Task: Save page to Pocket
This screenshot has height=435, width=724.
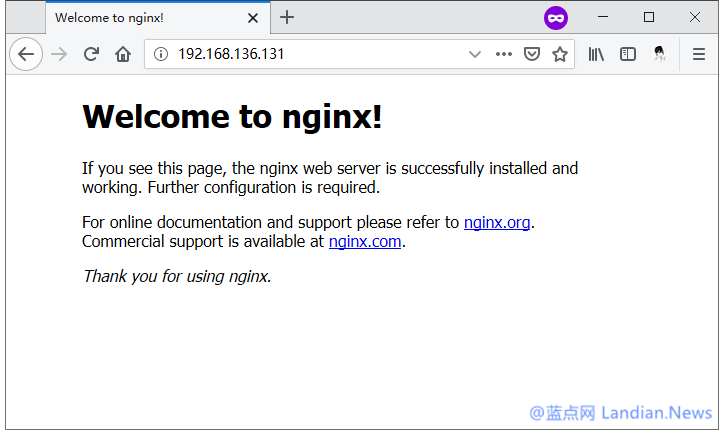Action: pyautogui.click(x=532, y=54)
